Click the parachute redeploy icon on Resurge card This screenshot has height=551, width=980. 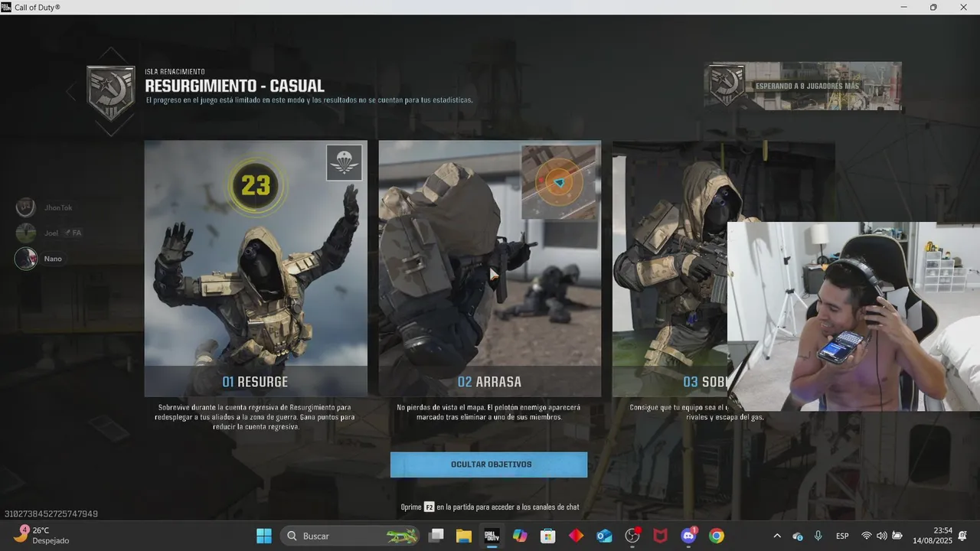pyautogui.click(x=344, y=162)
